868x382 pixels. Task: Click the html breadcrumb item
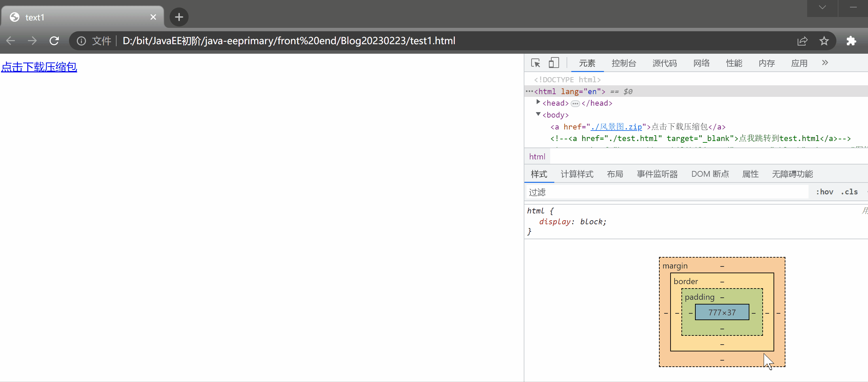537,157
